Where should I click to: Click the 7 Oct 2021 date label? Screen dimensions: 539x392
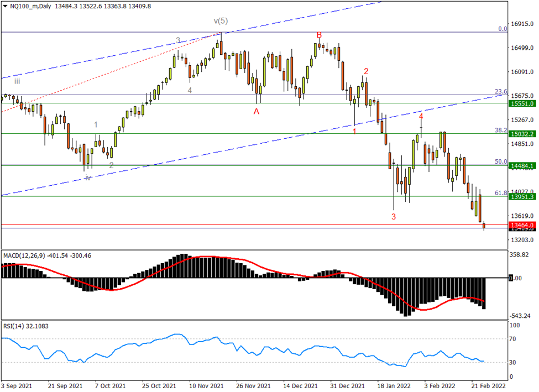[111, 386]
